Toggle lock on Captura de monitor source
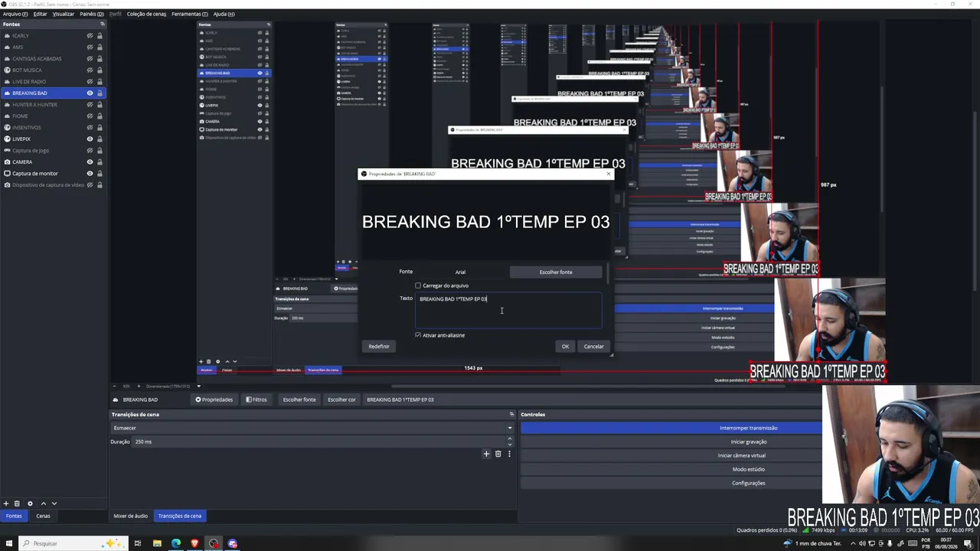 tap(100, 174)
